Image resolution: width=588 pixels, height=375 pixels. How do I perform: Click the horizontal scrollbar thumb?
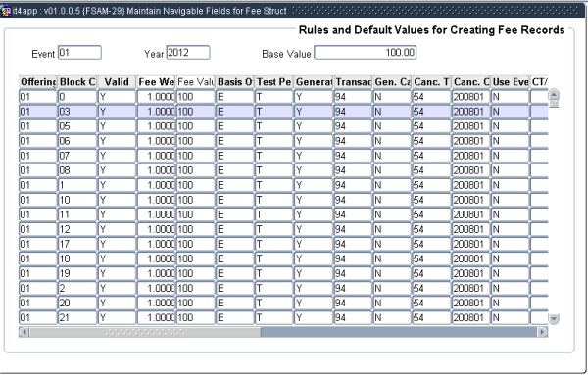pos(145,332)
